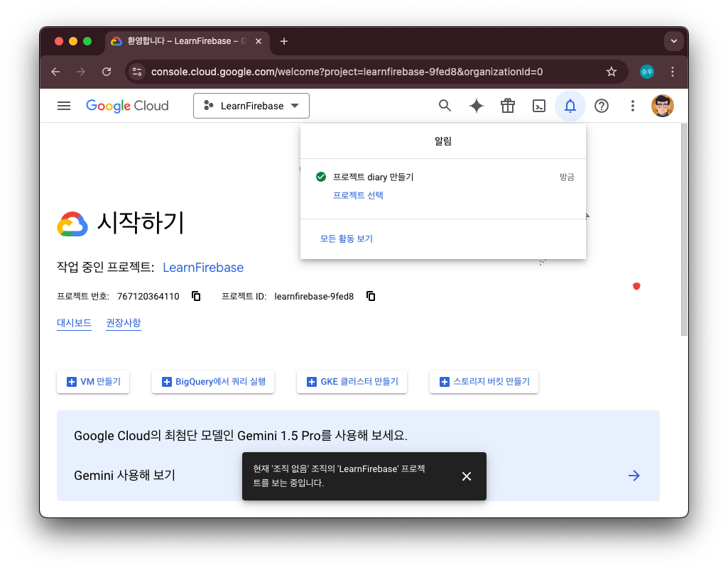Image resolution: width=728 pixels, height=570 pixels.
Task: Open site information icon in address bar
Action: pos(137,72)
